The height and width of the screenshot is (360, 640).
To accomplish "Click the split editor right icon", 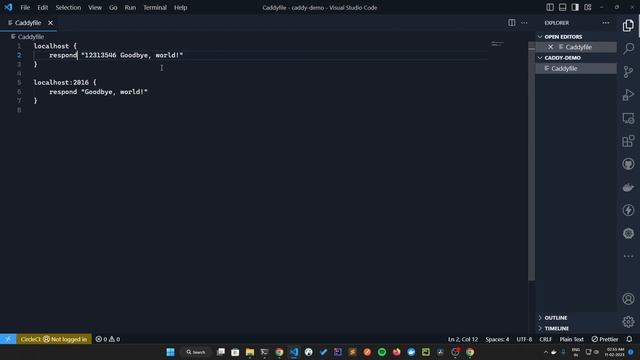I will (x=511, y=23).
